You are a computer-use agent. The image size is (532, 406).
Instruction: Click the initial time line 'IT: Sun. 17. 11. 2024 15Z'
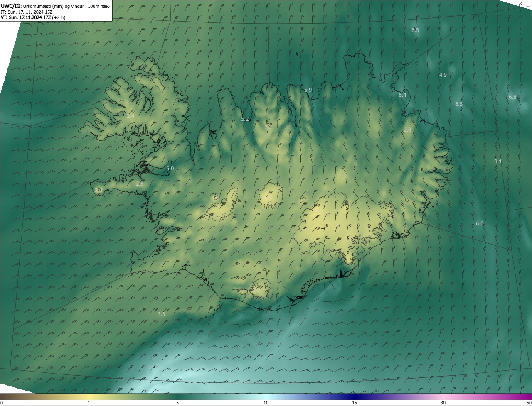coord(27,12)
